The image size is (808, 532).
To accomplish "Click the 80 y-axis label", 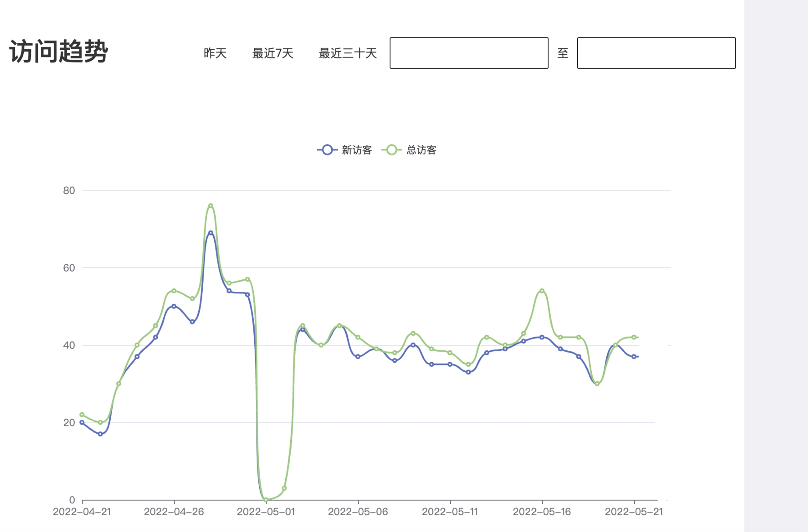I will [x=69, y=191].
